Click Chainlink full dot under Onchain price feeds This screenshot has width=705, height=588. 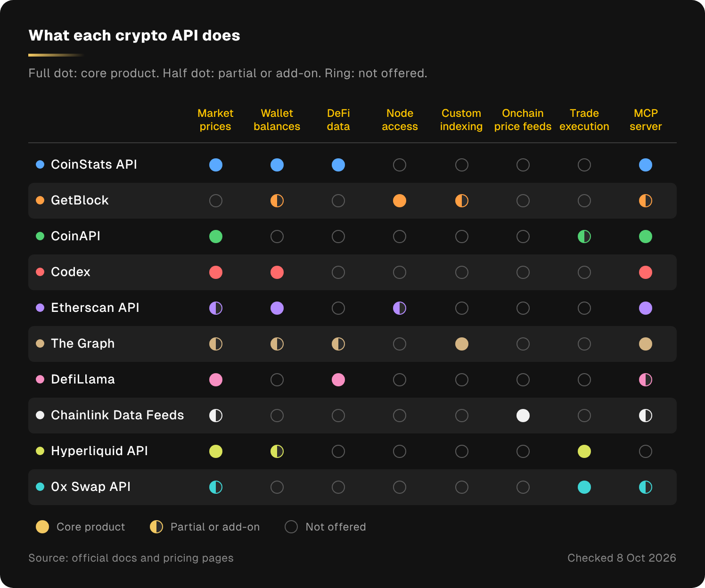(x=523, y=416)
